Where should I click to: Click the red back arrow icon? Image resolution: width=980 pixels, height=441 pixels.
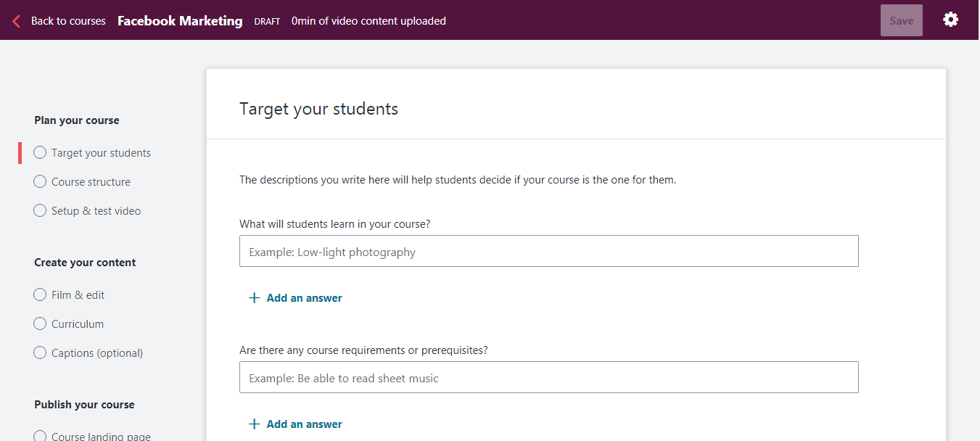coord(16,21)
